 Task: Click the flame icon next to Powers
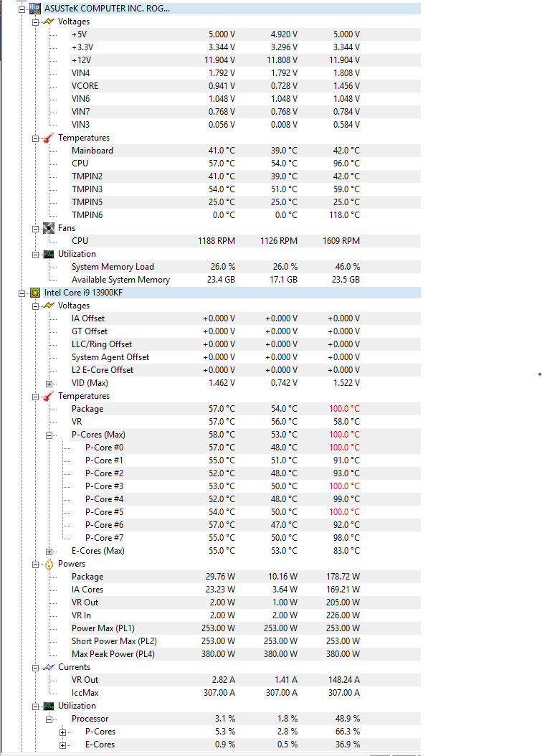click(49, 564)
